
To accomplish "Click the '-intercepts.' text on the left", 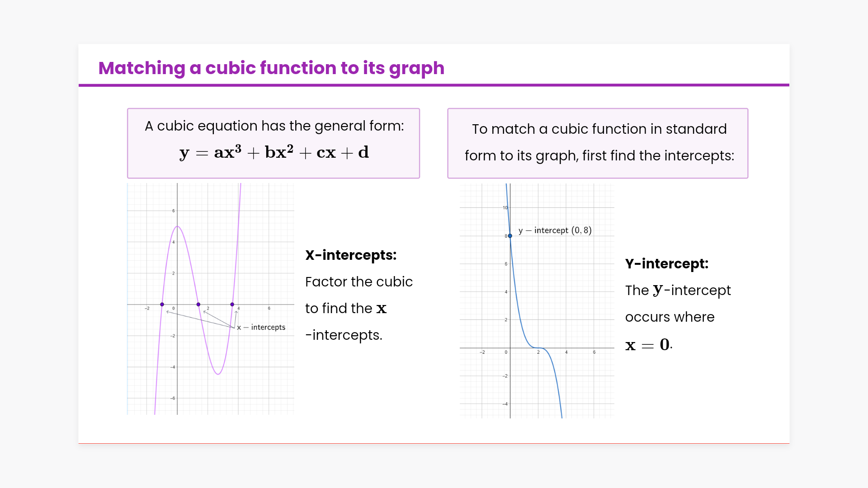I will point(344,335).
